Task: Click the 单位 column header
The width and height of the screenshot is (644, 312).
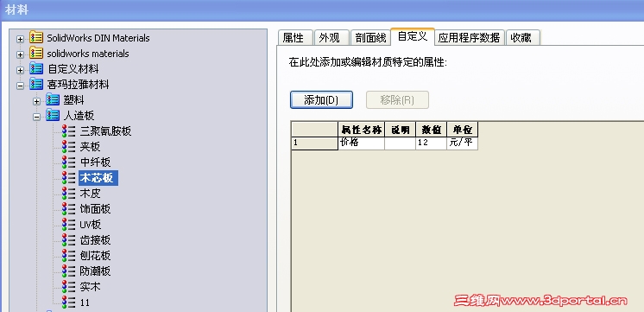Action: click(x=463, y=130)
